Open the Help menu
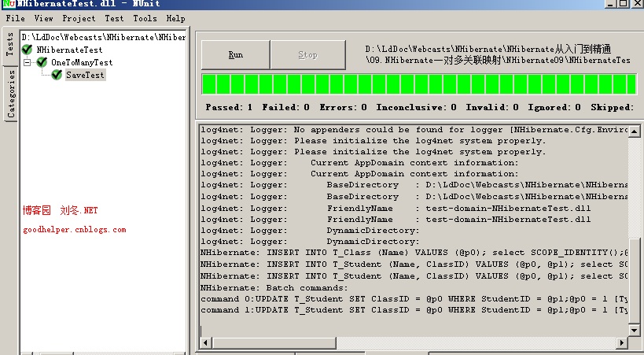 click(176, 19)
